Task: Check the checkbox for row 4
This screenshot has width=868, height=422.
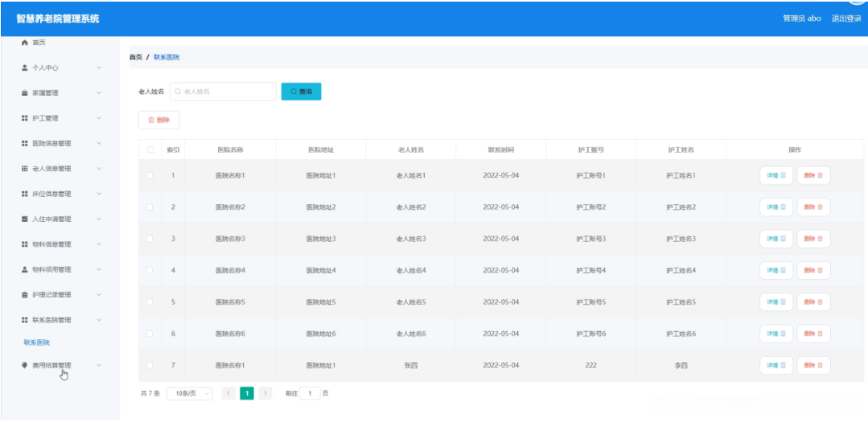Action: (150, 270)
